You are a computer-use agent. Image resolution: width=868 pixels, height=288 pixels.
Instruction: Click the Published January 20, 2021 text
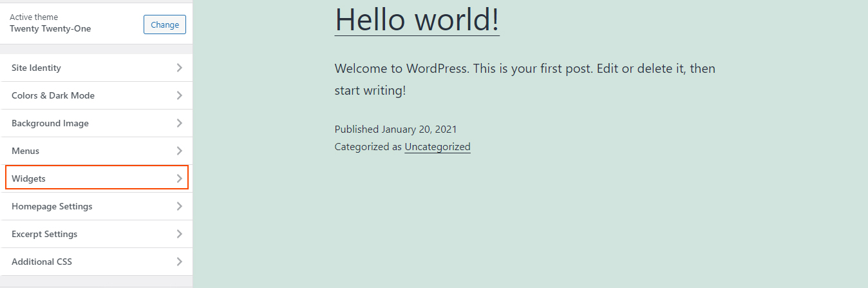396,130
